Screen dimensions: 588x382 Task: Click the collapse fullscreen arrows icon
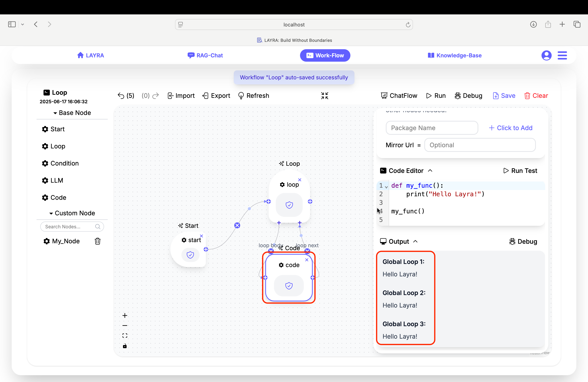325,96
